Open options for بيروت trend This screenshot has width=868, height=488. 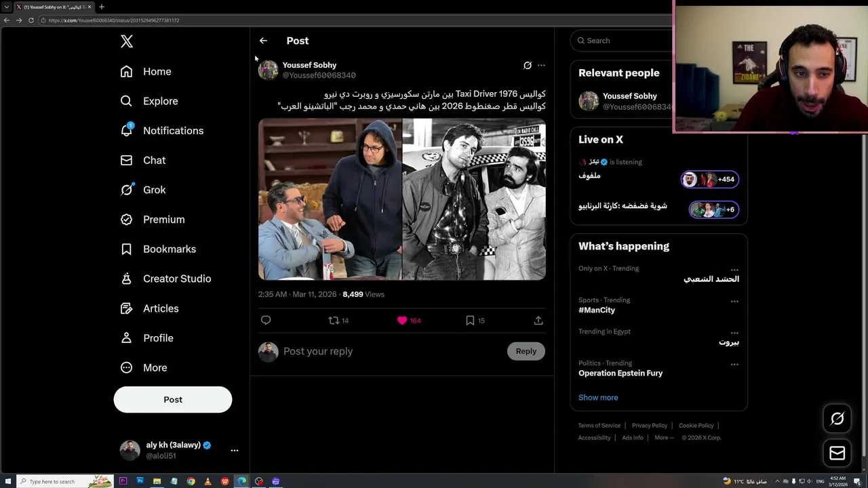click(x=734, y=333)
